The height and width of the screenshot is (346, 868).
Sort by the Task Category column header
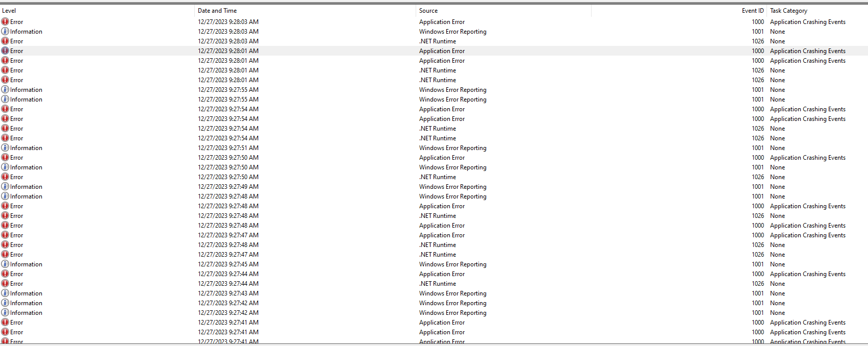click(817, 11)
